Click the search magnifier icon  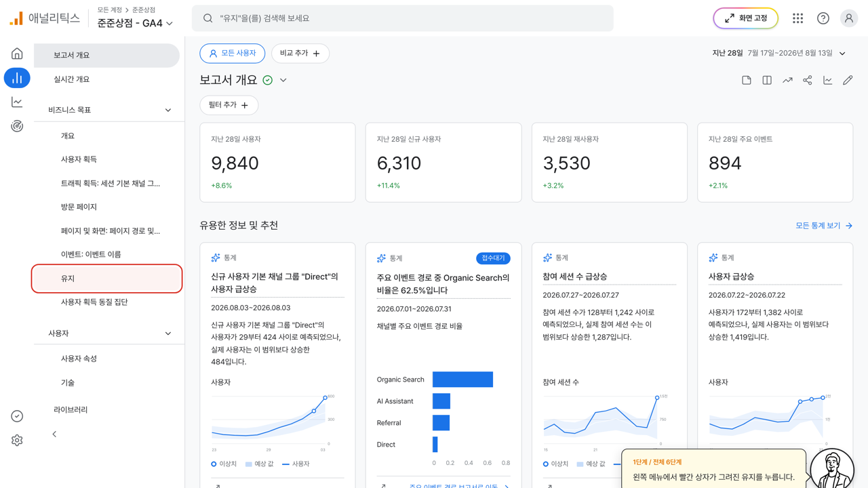pyautogui.click(x=208, y=18)
